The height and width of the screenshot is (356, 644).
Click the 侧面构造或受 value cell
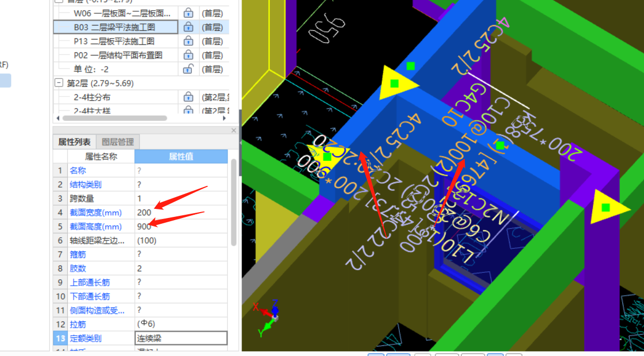181,310
